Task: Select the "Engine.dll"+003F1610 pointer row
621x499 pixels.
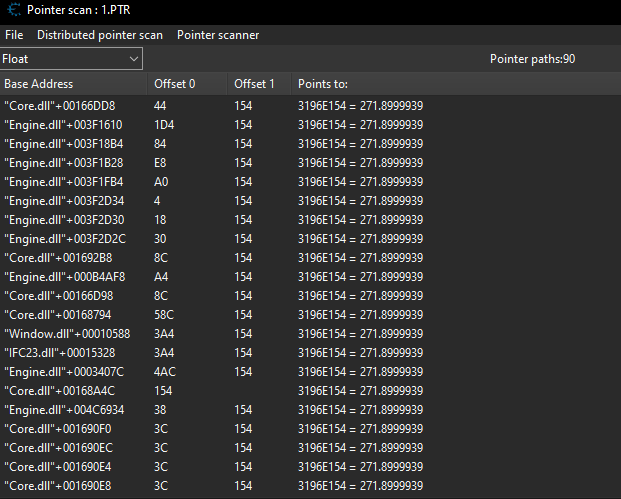Action: pyautogui.click(x=63, y=124)
